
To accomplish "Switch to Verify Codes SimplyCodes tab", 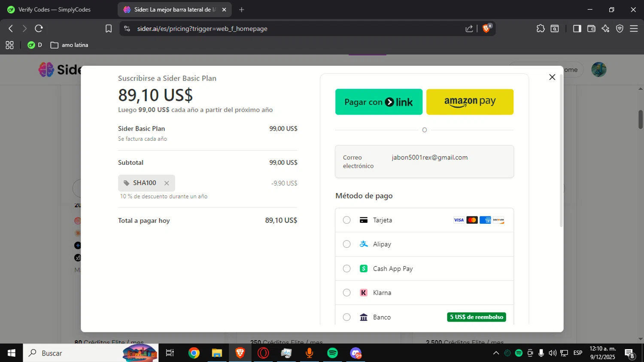I will pyautogui.click(x=55, y=9).
